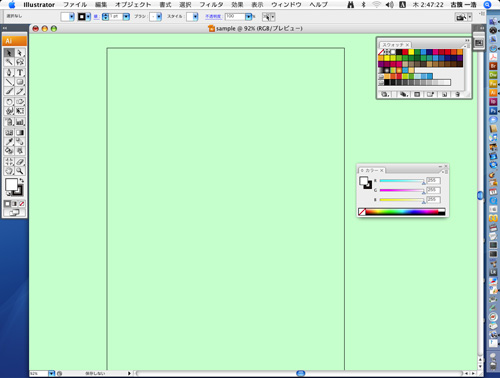The width and height of the screenshot is (500, 378).
Task: Open the brush (ブラシ) dropdown
Action: tap(159, 16)
